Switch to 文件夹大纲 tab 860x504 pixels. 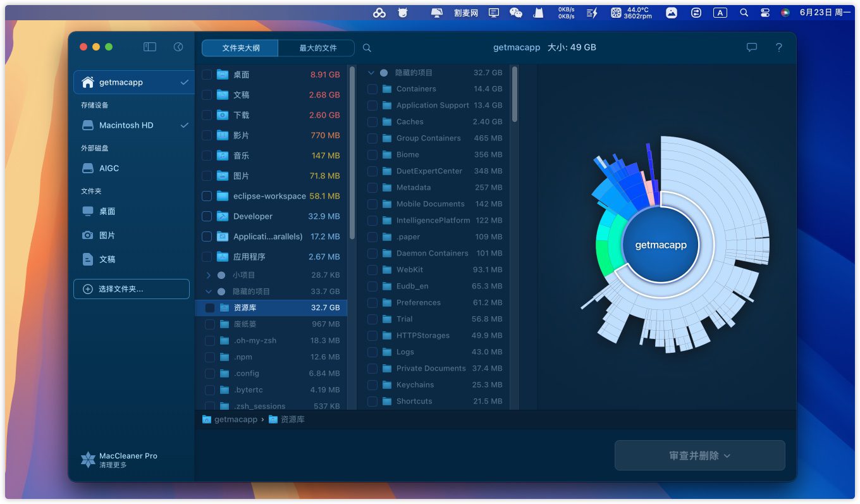tap(240, 48)
